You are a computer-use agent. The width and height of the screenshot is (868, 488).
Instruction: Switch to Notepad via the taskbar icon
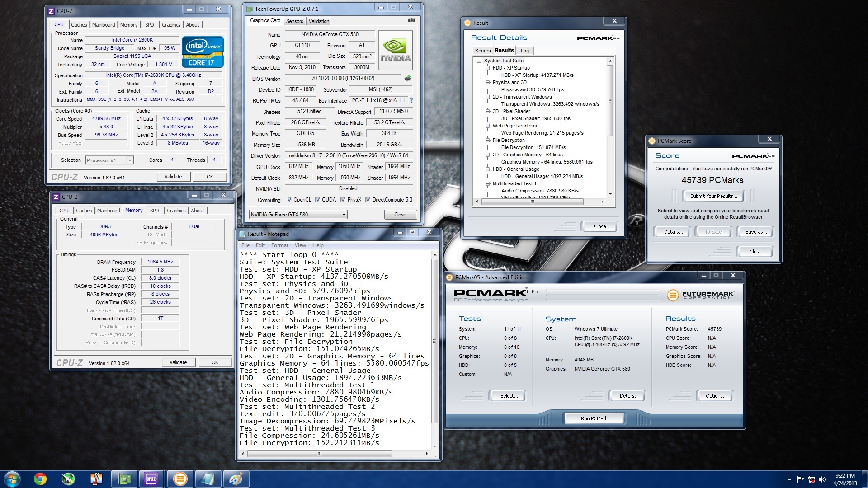pos(208,479)
